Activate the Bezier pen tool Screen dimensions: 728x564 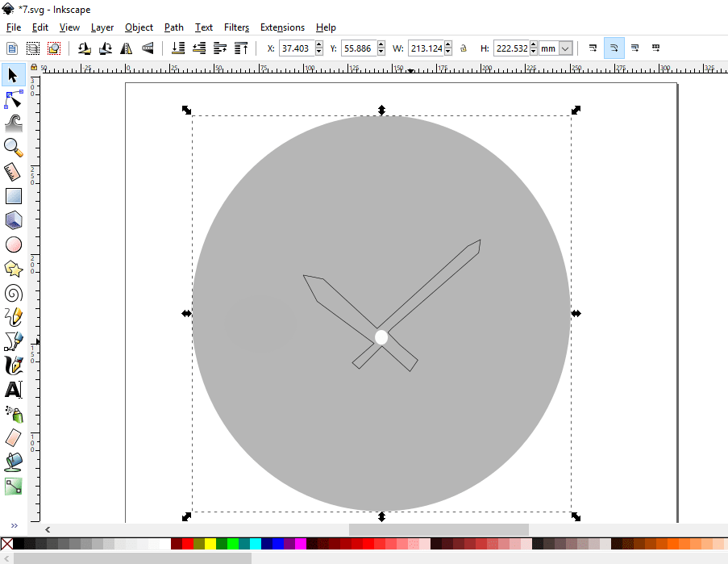point(14,341)
